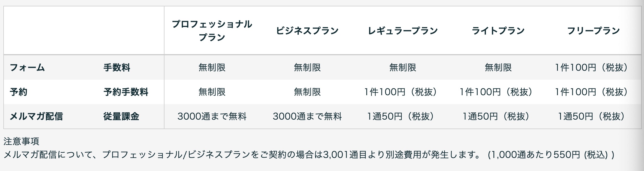The height and width of the screenshot is (171, 644).
Task: Click the フォーム row label
Action: point(27,67)
